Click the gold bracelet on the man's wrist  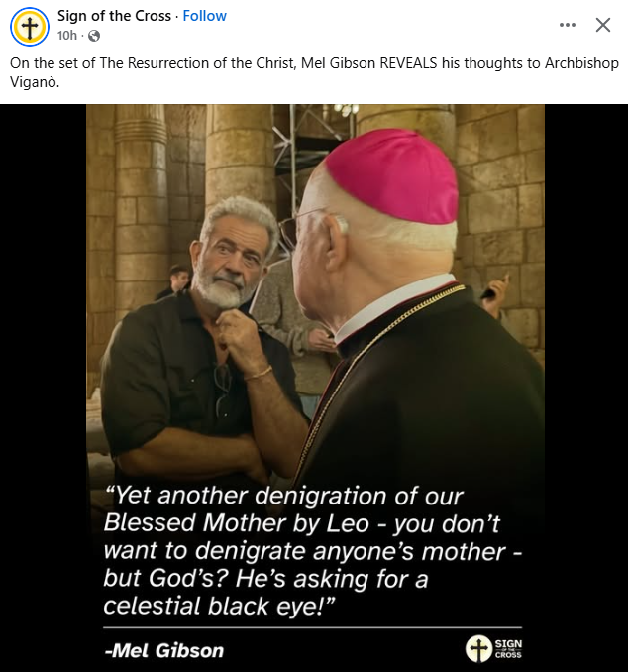(x=259, y=374)
